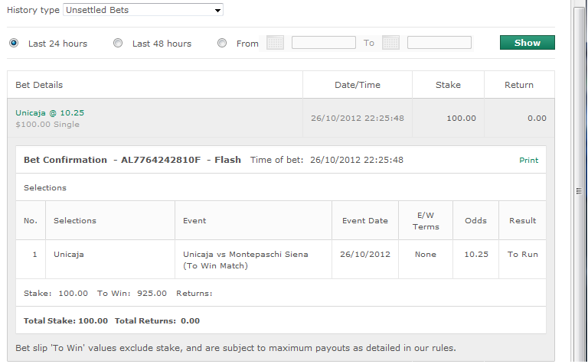This screenshot has width=588, height=364.
Task: Click the Print link for the bet confirmation
Action: [528, 161]
